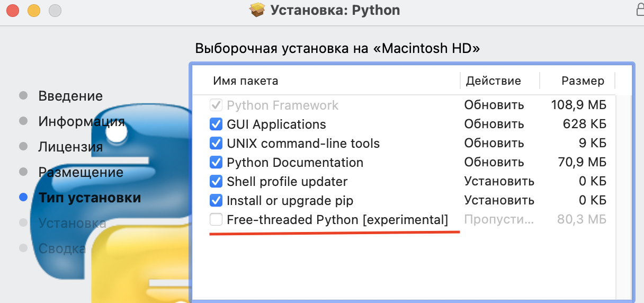Select the Лицензия step in sidebar

70,147
